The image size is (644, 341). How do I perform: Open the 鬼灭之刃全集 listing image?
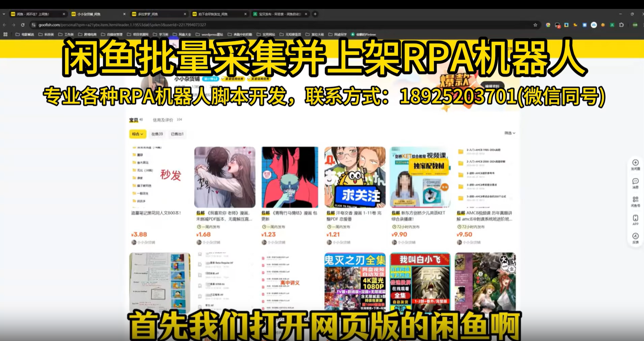coord(355,283)
